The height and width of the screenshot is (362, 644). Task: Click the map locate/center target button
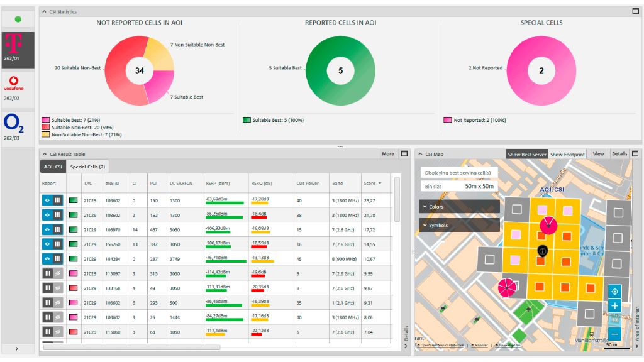[614, 292]
